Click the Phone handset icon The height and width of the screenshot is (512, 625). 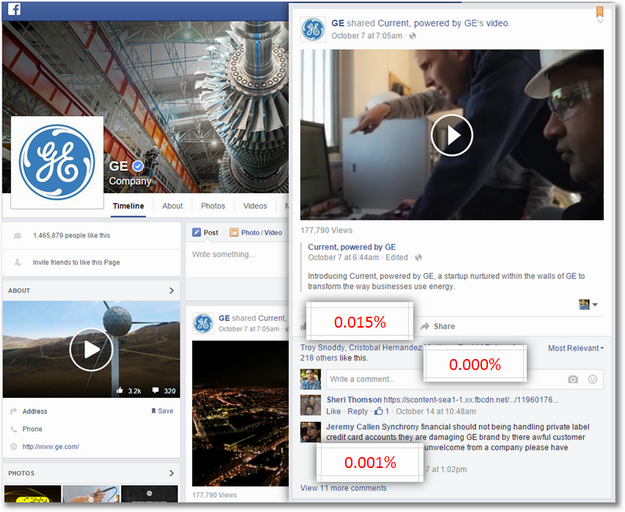(x=14, y=429)
